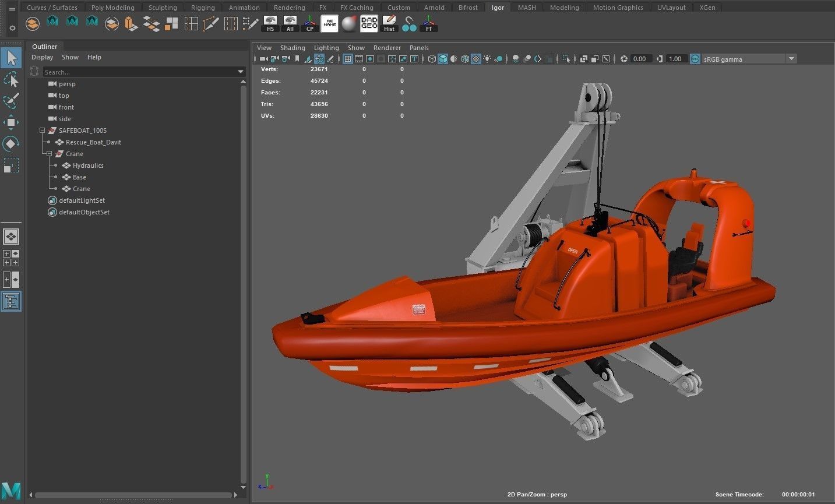This screenshot has width=835, height=504.
Task: Click the exposure icon beside 0.00
Action: (624, 59)
